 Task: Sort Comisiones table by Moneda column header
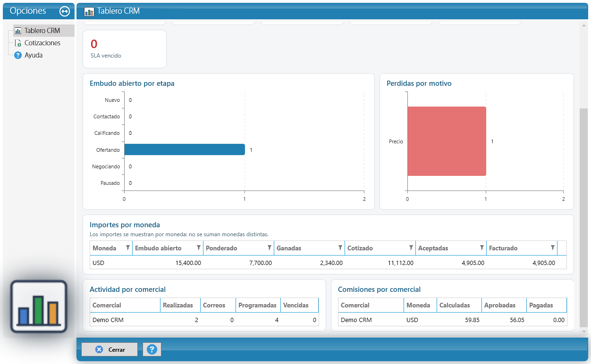tap(421, 305)
